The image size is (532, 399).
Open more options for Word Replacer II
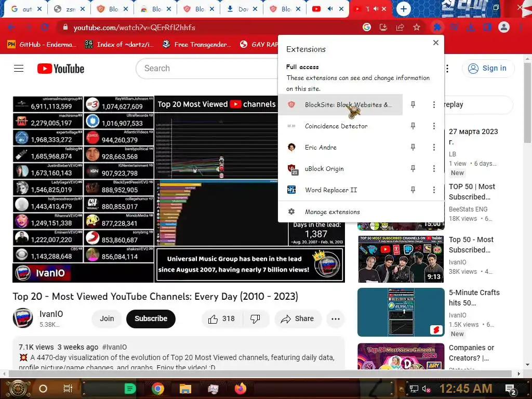tap(434, 190)
